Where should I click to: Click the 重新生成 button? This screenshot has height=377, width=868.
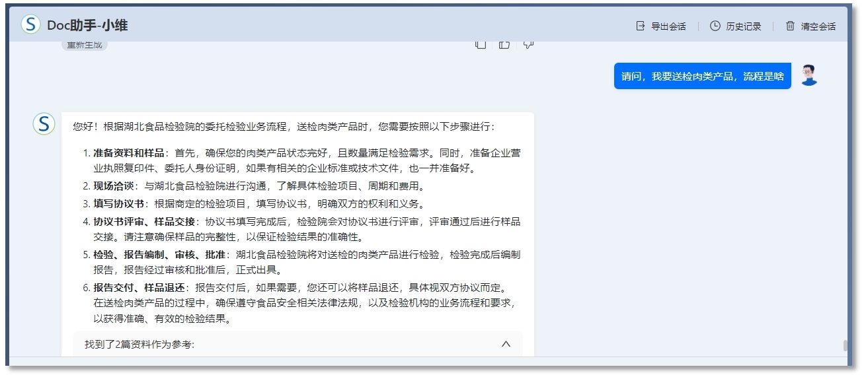click(x=85, y=45)
